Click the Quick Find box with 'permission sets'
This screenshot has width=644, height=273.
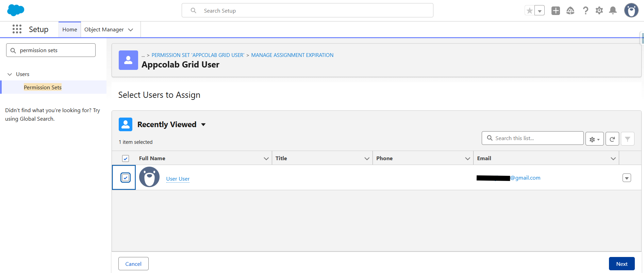point(51,50)
